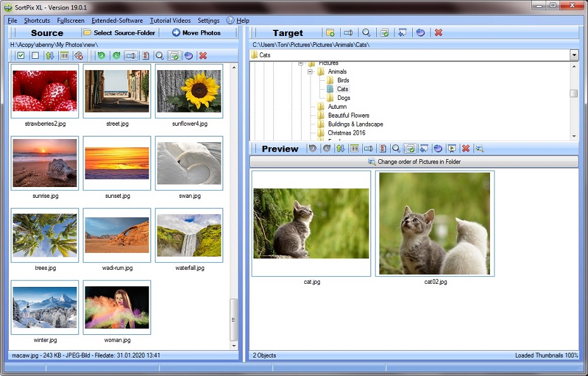Image resolution: width=588 pixels, height=376 pixels.
Task: Open the Tutorial Videos menu
Action: [170, 21]
